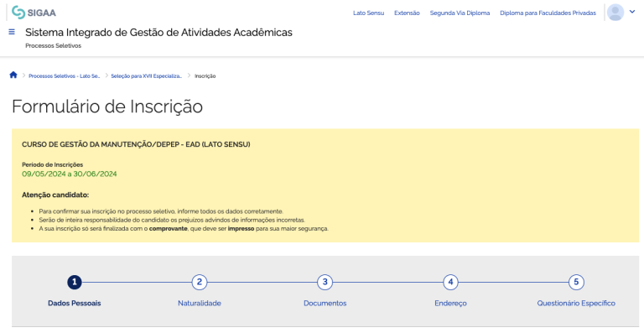Viewport: 644px width, 333px height.
Task: Jump to step 3 circle
Action: (325, 282)
